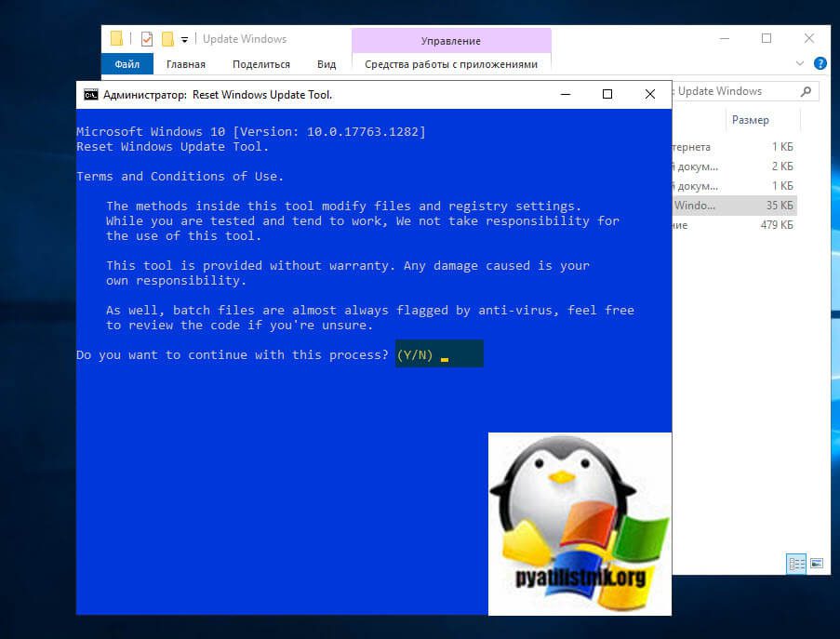Open the Средства работы с приложениями tab
This screenshot has height=639, width=840.
point(451,64)
